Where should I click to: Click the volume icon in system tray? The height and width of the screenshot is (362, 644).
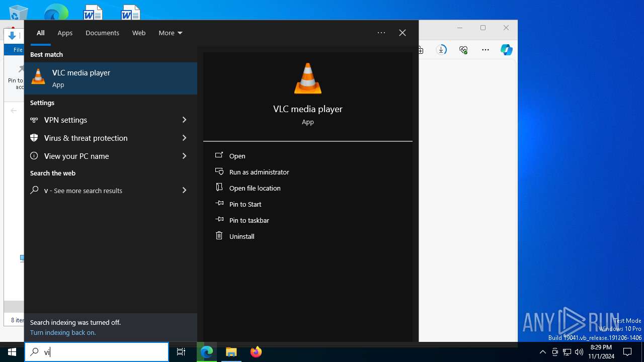tap(579, 352)
